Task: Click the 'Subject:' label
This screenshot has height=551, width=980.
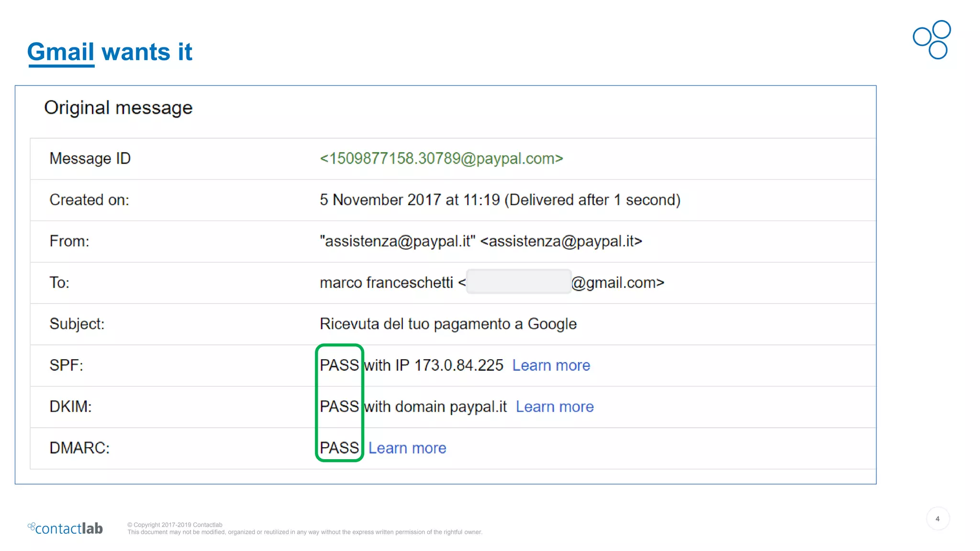Action: pyautogui.click(x=77, y=324)
